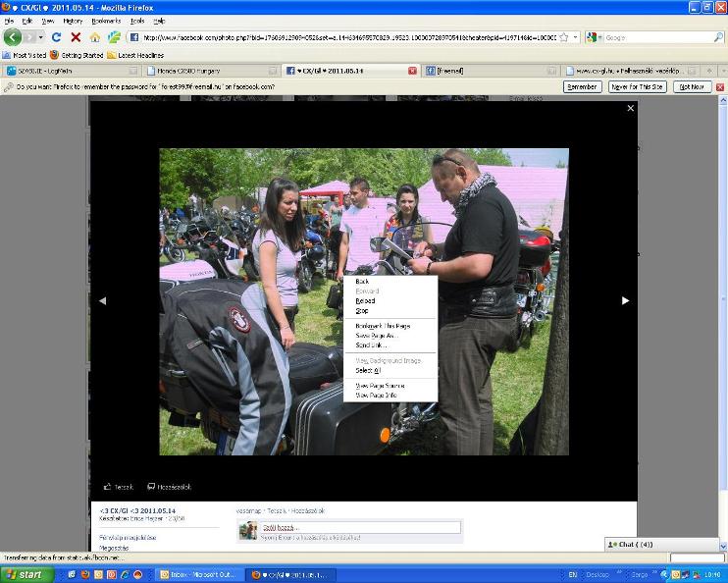Viewport: 728px width, 583px height.
Task: Open the Bookmarks menu
Action: coord(106,20)
